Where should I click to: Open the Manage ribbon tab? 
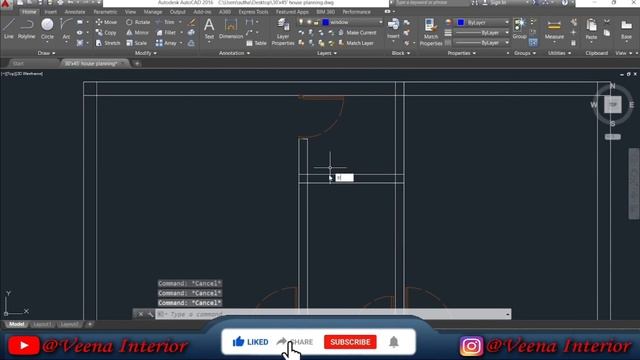coord(153,12)
